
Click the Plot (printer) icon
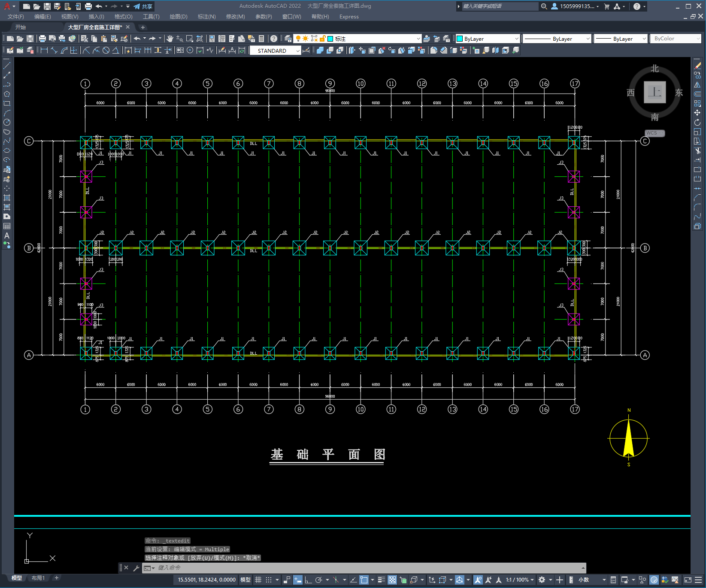pos(42,39)
